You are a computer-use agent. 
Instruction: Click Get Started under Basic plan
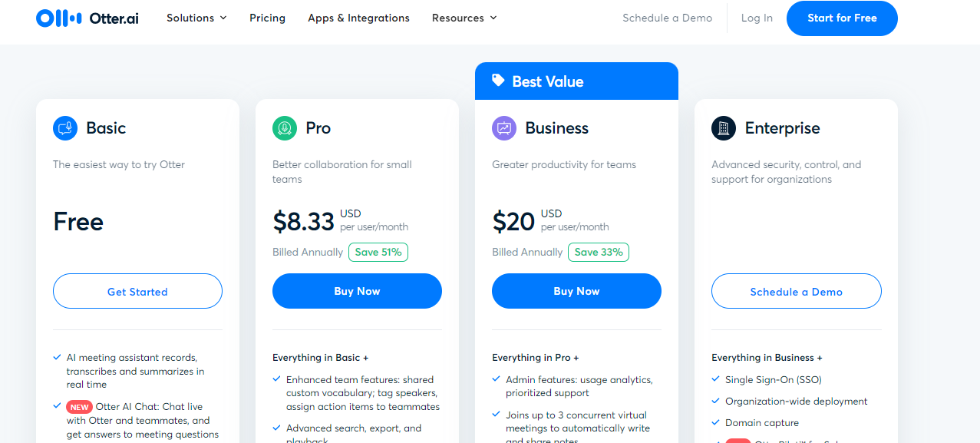(x=137, y=292)
